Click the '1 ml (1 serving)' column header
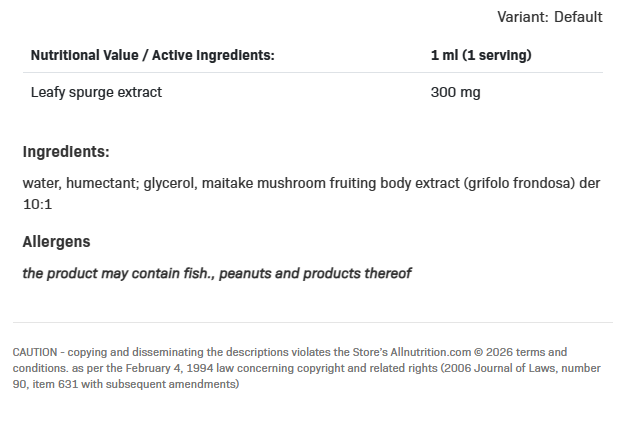This screenshot has width=635, height=422. coord(480,55)
